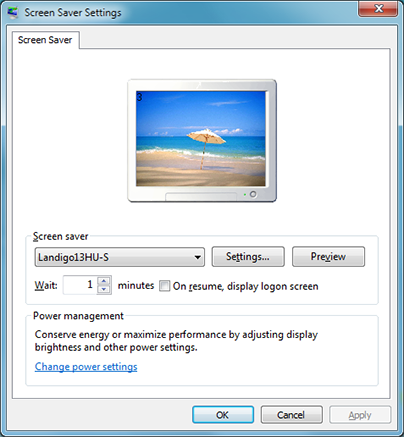This screenshot has width=404, height=437.
Task: Select the Screen Saver tab
Action: point(45,40)
